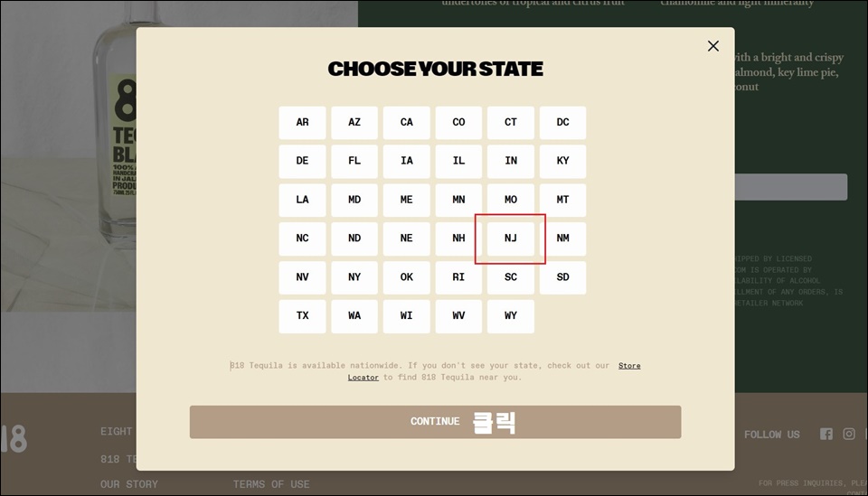Pick the SD state option
The height and width of the screenshot is (496, 868).
pyautogui.click(x=563, y=277)
